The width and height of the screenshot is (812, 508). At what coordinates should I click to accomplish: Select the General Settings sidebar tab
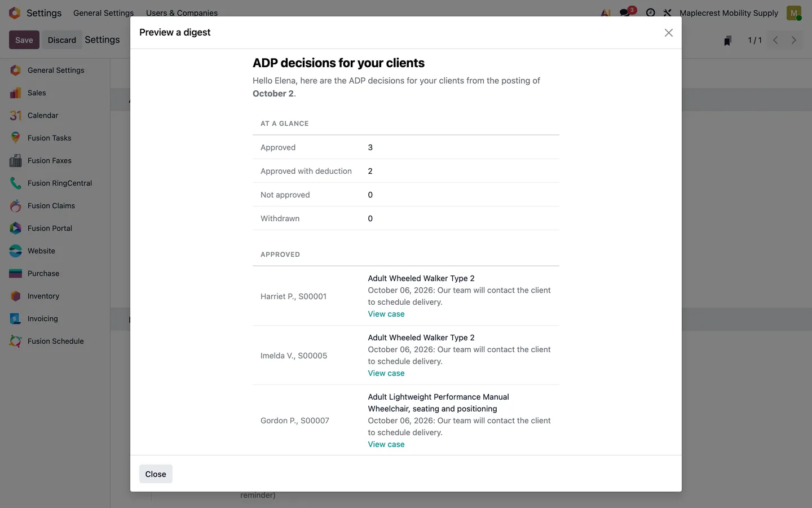55,70
